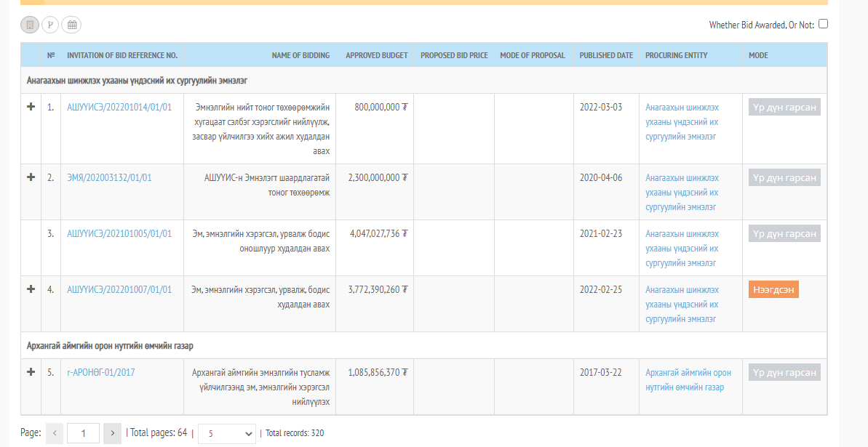Open bid АШУҮИСЭ/202201014/01/01 link
Screen dimensions: 868x447
[x=119, y=108]
